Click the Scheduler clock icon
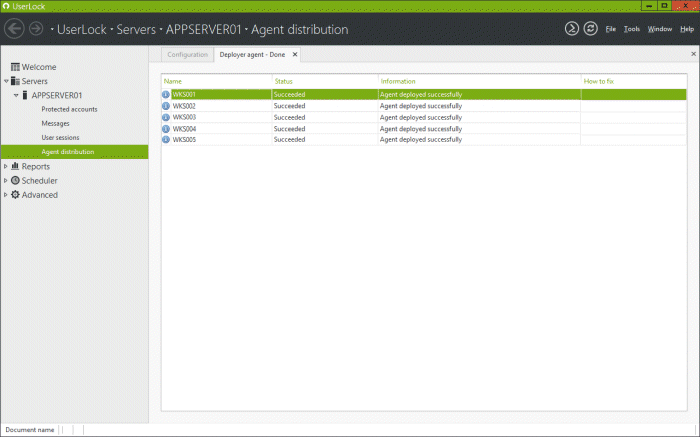 [15, 180]
